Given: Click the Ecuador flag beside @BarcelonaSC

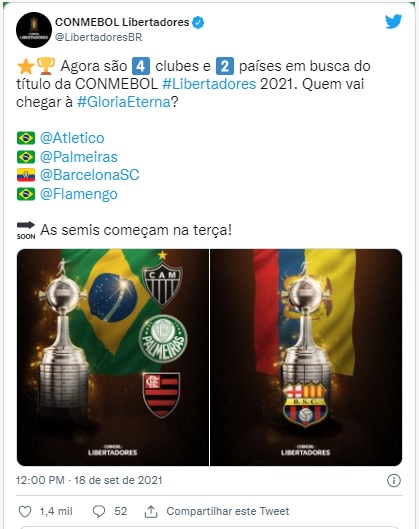Looking at the screenshot, I should [26, 175].
